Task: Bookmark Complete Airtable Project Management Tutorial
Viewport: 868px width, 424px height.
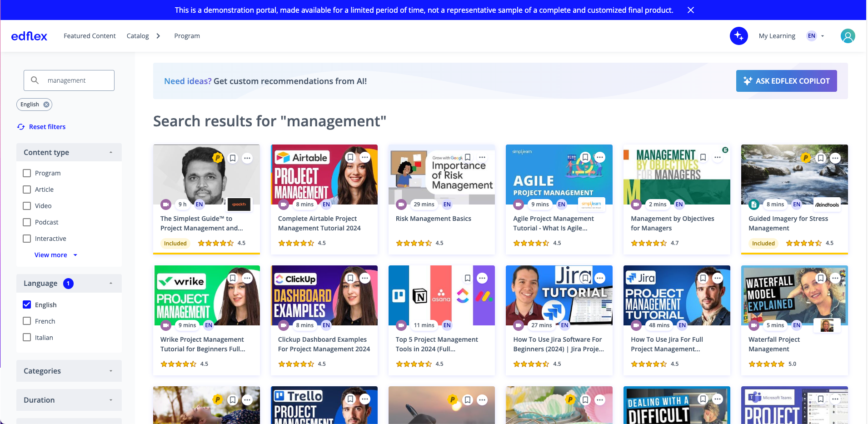Action: click(350, 157)
